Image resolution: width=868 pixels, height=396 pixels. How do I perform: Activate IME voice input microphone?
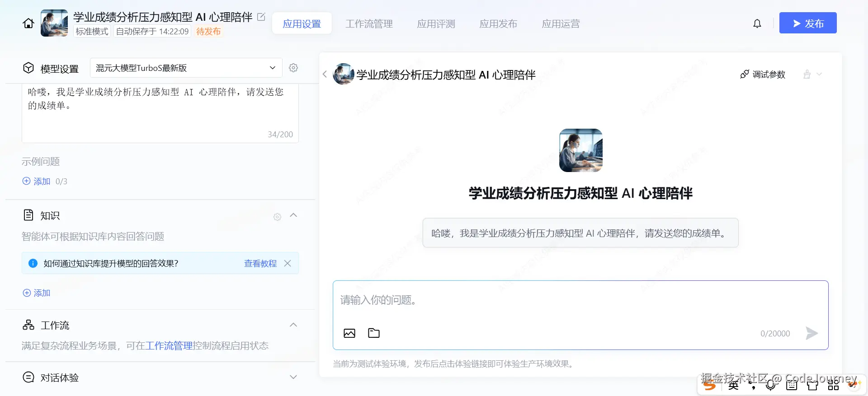pyautogui.click(x=771, y=385)
